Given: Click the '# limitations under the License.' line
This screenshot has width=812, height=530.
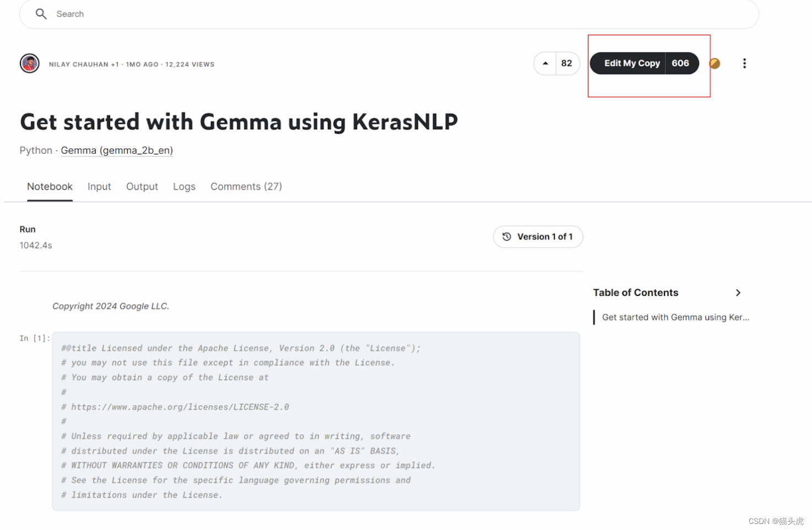Looking at the screenshot, I should [x=142, y=495].
